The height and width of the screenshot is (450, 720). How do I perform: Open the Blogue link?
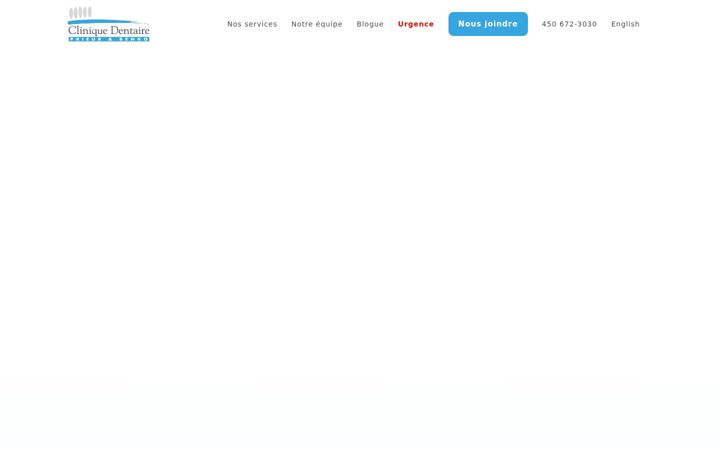[x=370, y=24]
